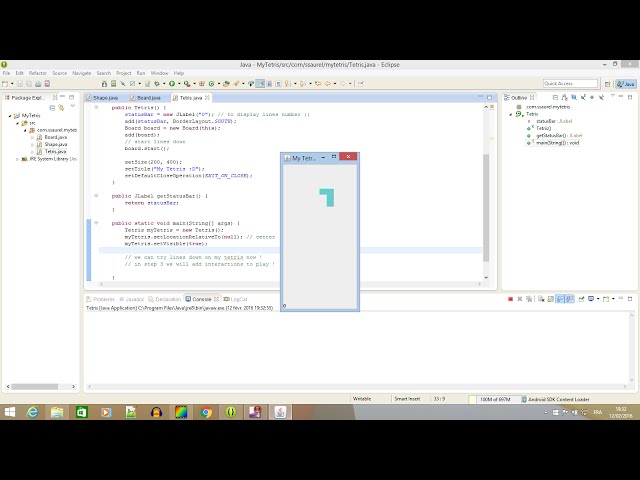Collapse com.ssaurel.mytetris package node
640x480 pixels.
[25, 130]
